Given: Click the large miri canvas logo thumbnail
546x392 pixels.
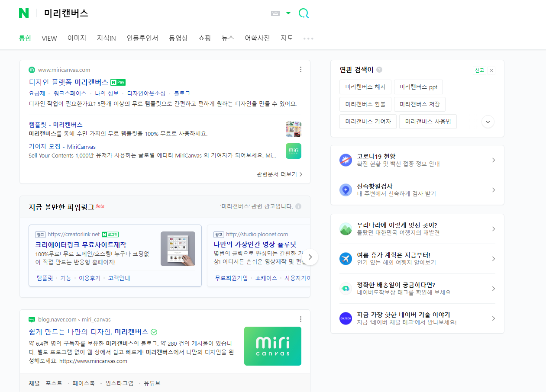Looking at the screenshot, I should pyautogui.click(x=273, y=346).
